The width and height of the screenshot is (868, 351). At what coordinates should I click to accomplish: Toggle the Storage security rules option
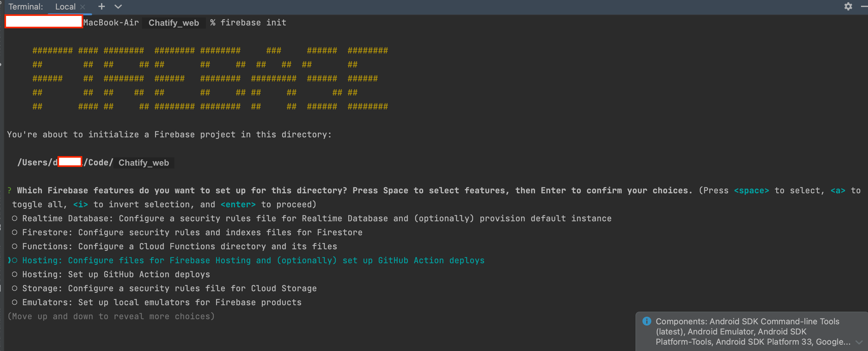[x=15, y=288]
